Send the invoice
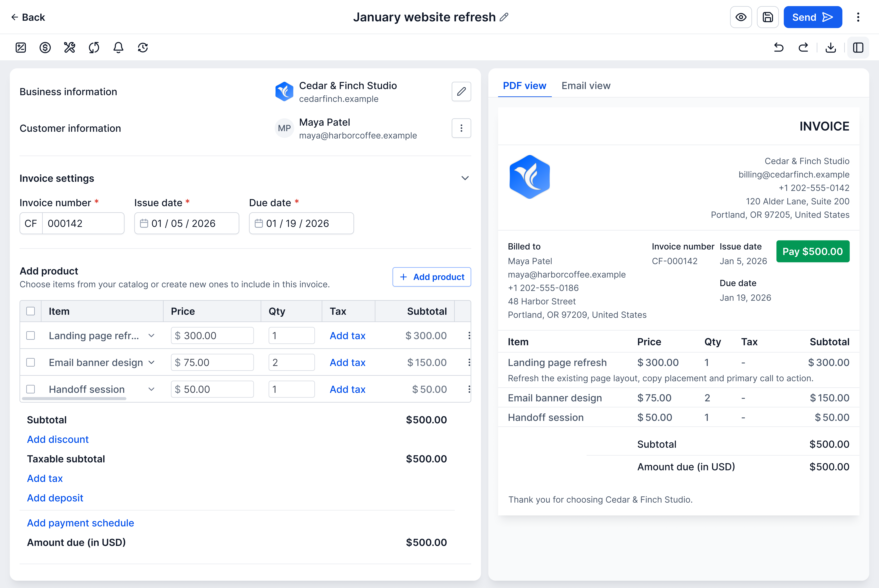Image resolution: width=879 pixels, height=588 pixels. click(813, 17)
